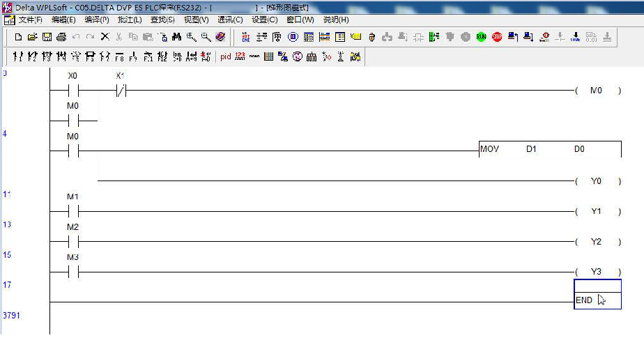Create new document with blank page icon
Image resolution: width=644 pixels, height=354 pixels.
click(x=18, y=37)
